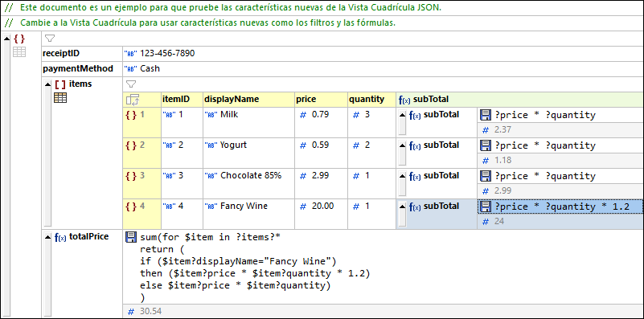Select the itemID column header

pos(182,100)
